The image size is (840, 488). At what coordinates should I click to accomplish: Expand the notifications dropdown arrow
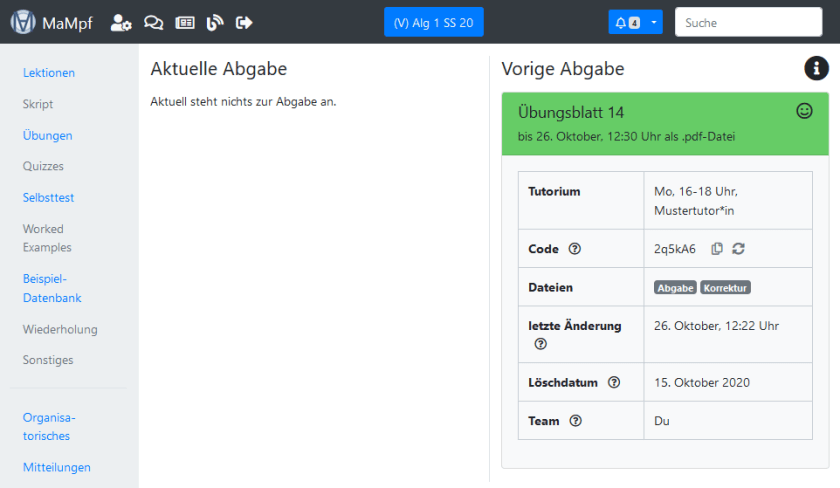point(653,22)
